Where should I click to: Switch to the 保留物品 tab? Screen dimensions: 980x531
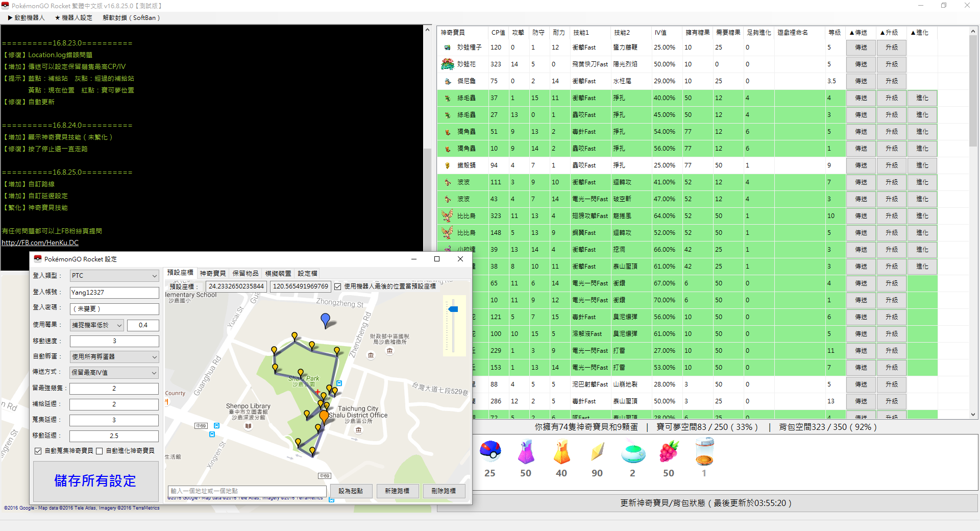pos(246,273)
